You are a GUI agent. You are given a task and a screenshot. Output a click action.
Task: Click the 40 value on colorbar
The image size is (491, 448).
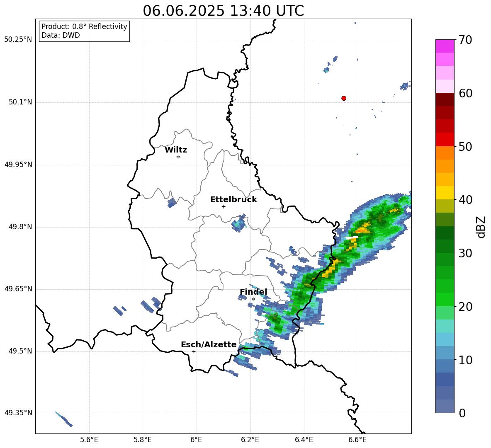pos(465,200)
